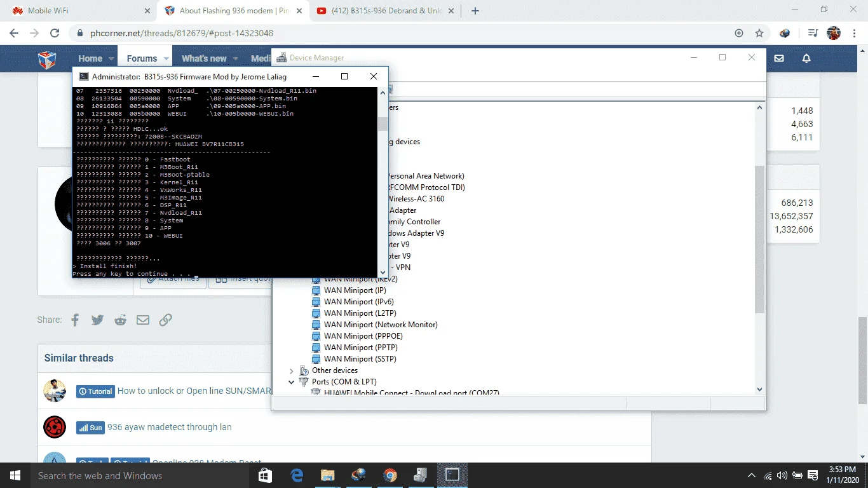
Task: Open the forum inbox envelope icon
Action: point(779,58)
